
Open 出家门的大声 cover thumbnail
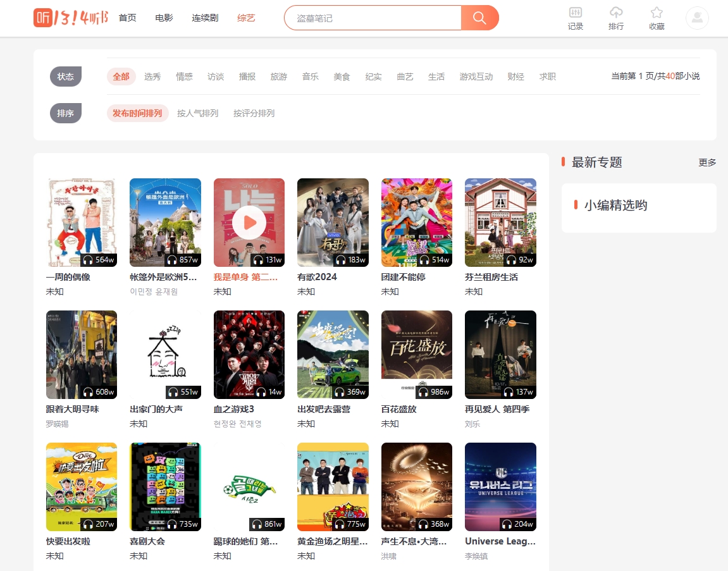(x=165, y=355)
